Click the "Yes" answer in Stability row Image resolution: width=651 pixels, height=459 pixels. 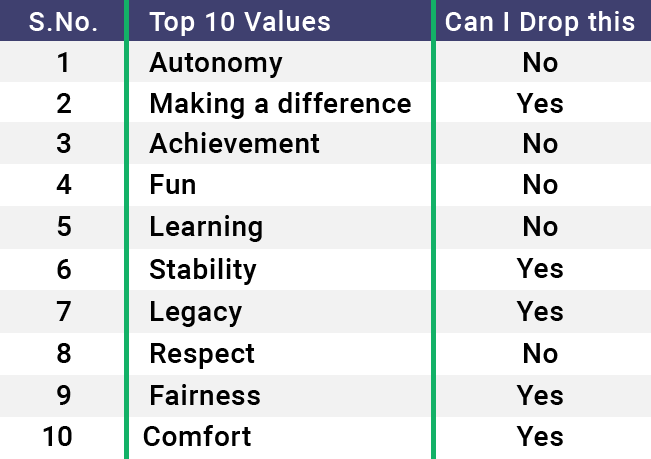pos(540,269)
